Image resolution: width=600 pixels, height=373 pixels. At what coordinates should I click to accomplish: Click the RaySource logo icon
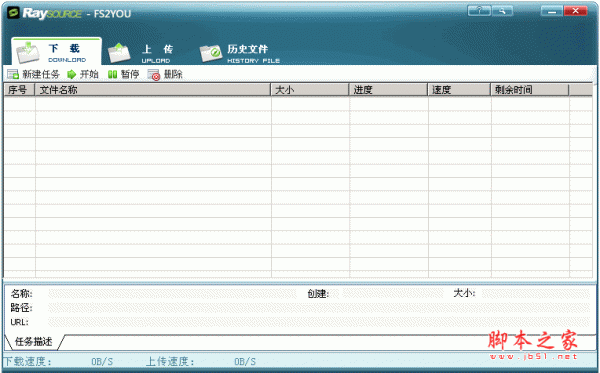[13, 13]
